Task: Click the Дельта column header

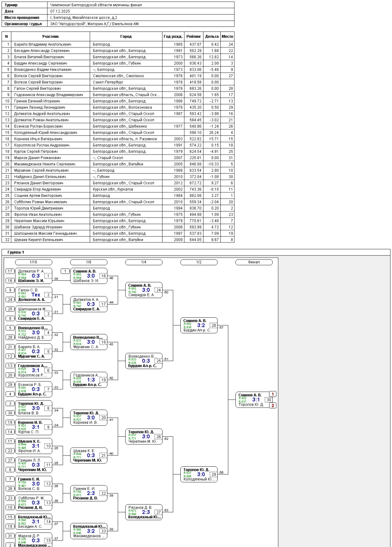Action: 212,36
